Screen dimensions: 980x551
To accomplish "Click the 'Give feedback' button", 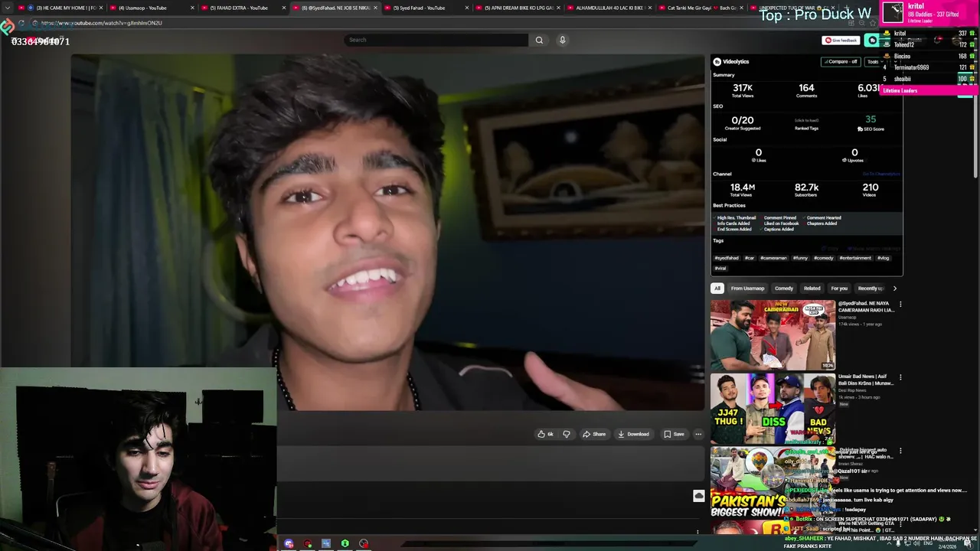I will coord(841,41).
